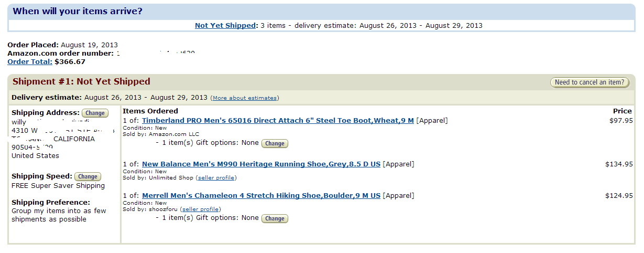Click the $97.95 price
The width and height of the screenshot is (644, 253).
click(x=621, y=120)
